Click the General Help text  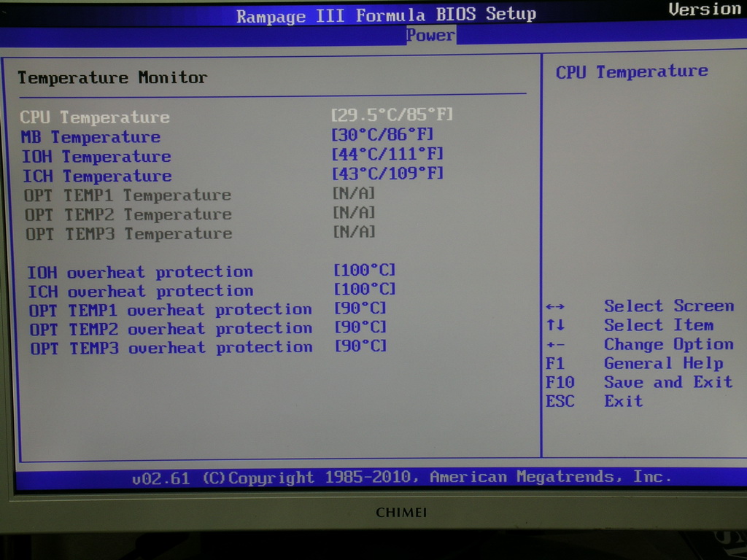[x=664, y=363]
